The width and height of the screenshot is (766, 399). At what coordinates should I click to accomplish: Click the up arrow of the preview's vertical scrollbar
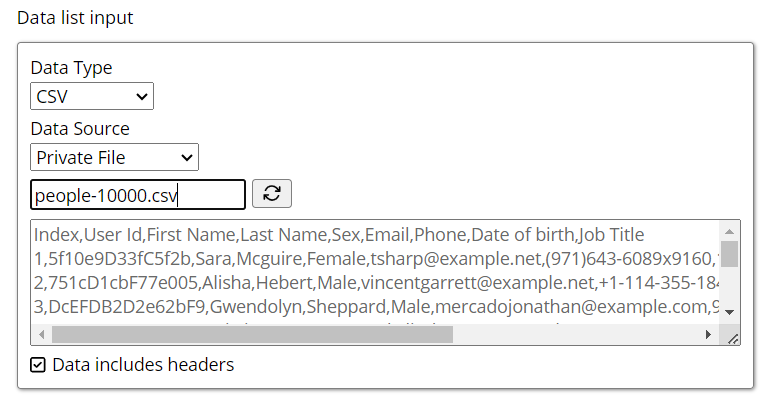coord(729,231)
